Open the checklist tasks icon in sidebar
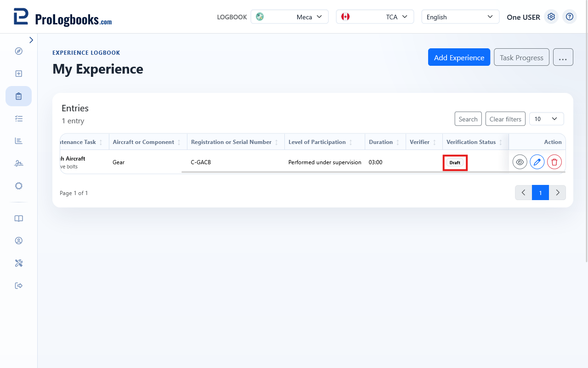Screen dimensions: 588x368 tap(19, 119)
